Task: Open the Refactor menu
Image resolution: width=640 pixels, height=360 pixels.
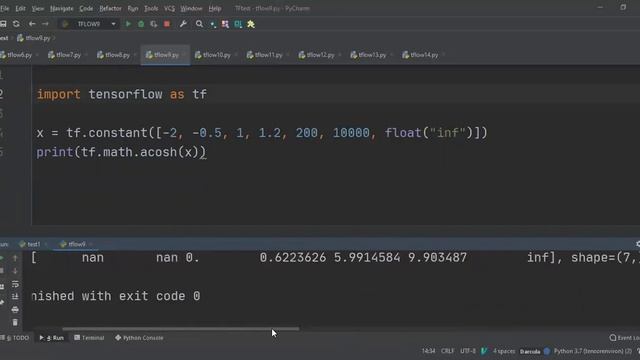Action: click(x=110, y=8)
